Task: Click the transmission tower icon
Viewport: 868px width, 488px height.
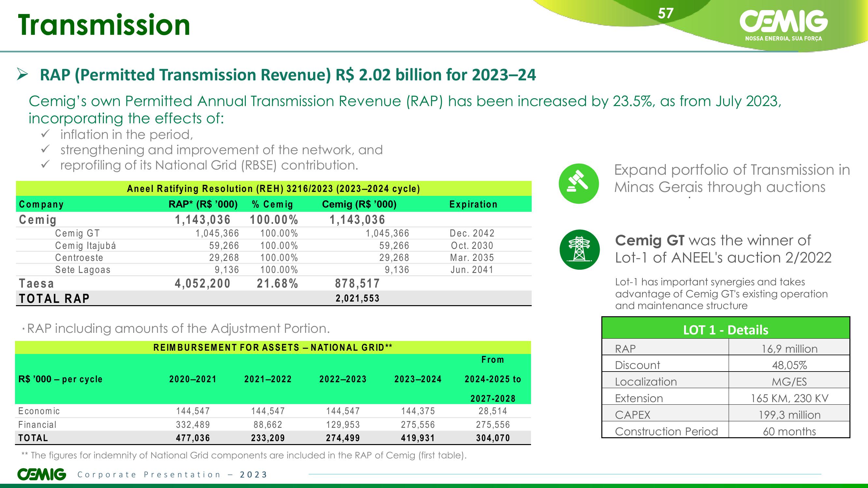Action: 579,250
